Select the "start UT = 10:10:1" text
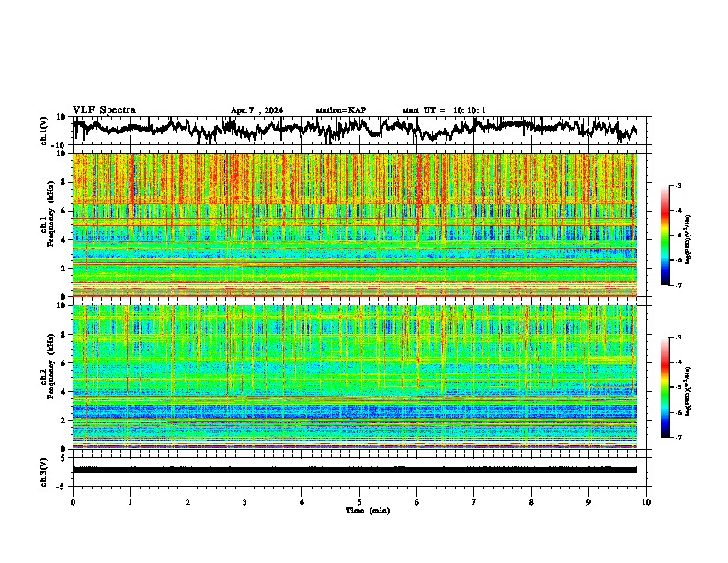This screenshot has height=563, width=728. pos(444,110)
